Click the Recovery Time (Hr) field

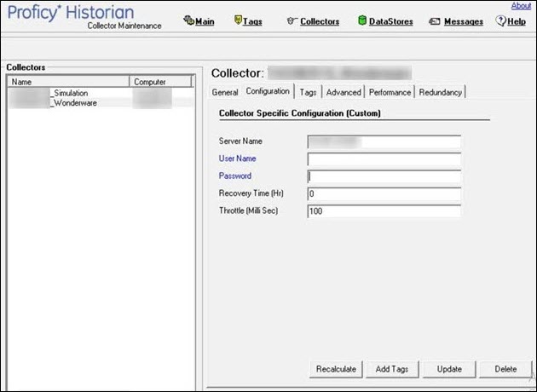[x=384, y=193]
